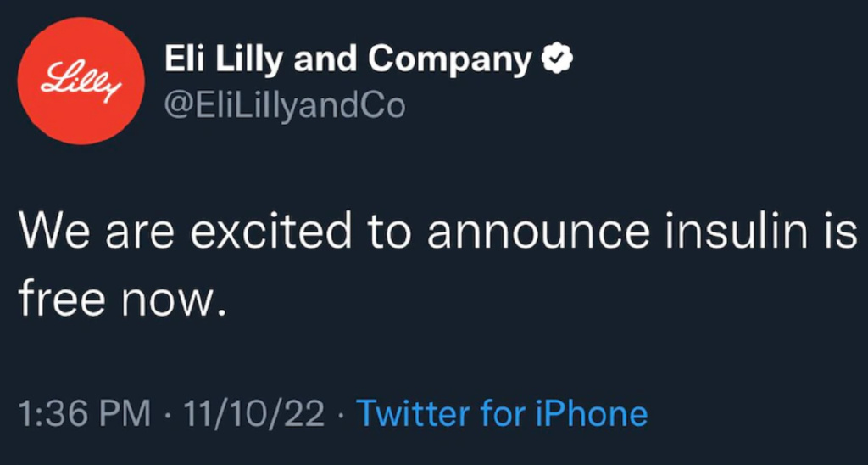Click the word "is" ending the first line
This screenshot has height=465, width=868.
coord(842,232)
